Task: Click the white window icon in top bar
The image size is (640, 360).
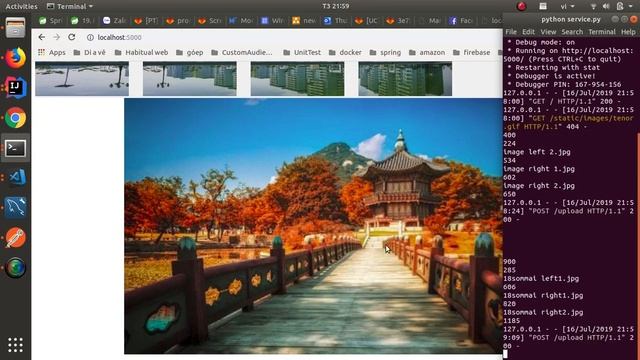Action: 543,6
